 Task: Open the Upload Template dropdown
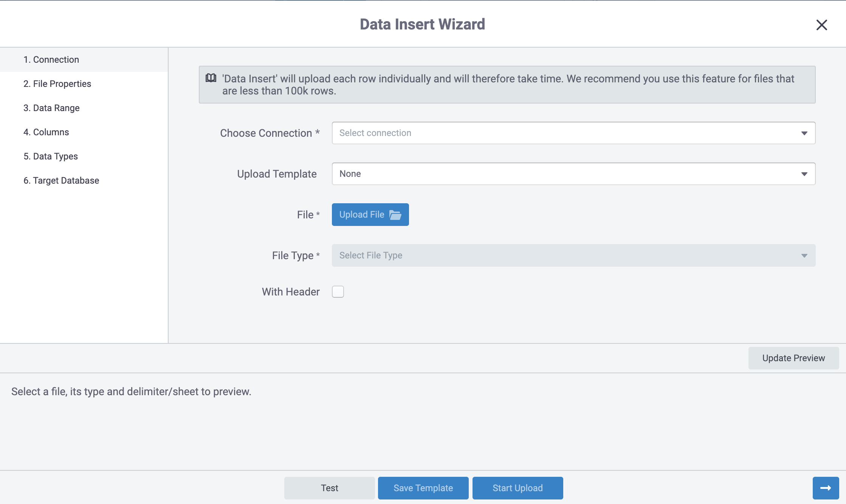coord(573,174)
